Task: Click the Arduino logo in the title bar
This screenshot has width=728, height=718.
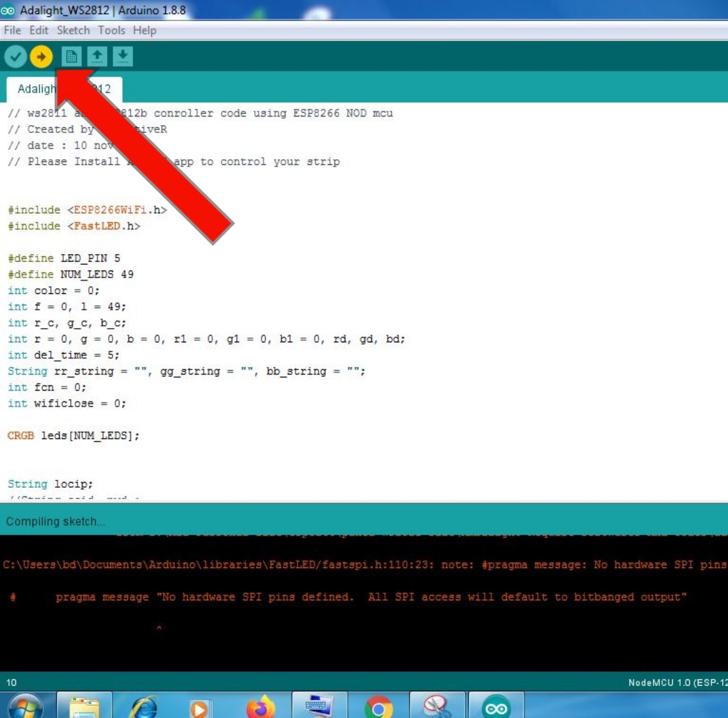Action: (7, 10)
